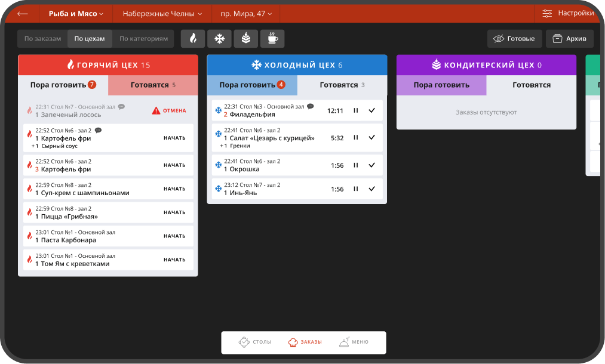The height and width of the screenshot is (364, 605).
Task: Pause the Салат «Цезарь с курицей» order
Action: point(356,137)
